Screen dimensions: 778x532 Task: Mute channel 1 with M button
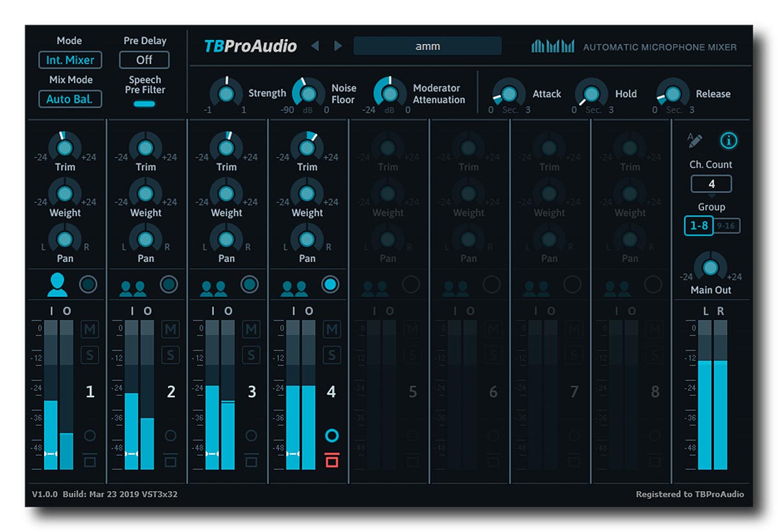[89, 329]
